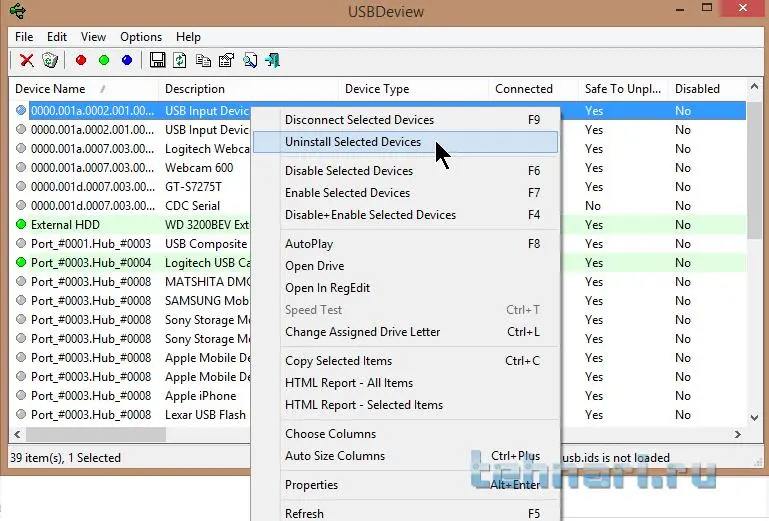Sort by Device Type column header
Screen dimensions: 769x521
click(414, 89)
